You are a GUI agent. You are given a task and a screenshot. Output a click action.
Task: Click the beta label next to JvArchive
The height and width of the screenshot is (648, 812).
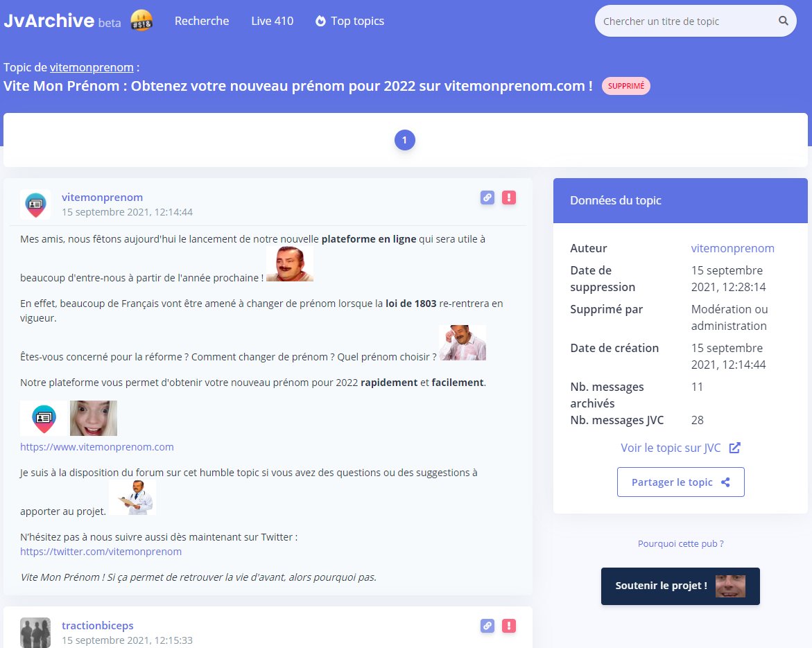point(110,23)
